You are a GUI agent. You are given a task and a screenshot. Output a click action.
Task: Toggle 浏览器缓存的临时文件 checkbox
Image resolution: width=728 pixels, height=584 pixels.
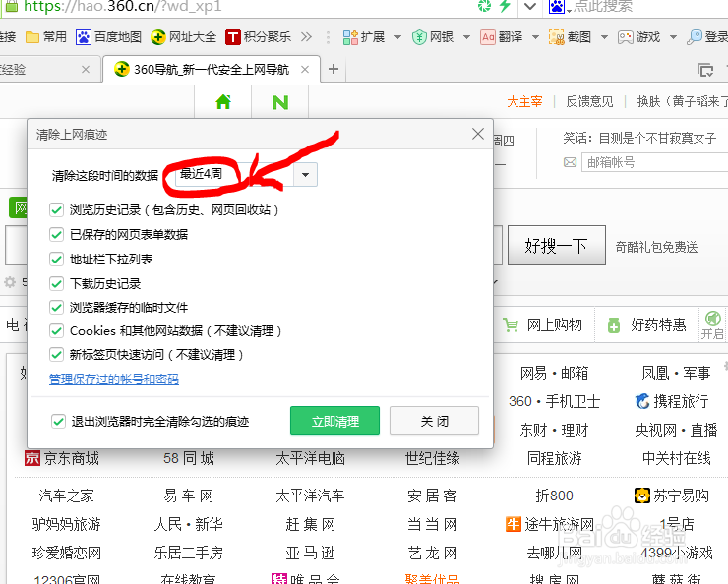(57, 307)
